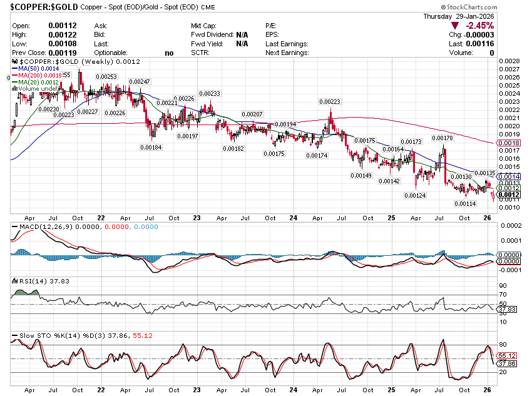The image size is (532, 396).
Task: Click the 0.00223 peak label in 2024
Action: click(330, 101)
